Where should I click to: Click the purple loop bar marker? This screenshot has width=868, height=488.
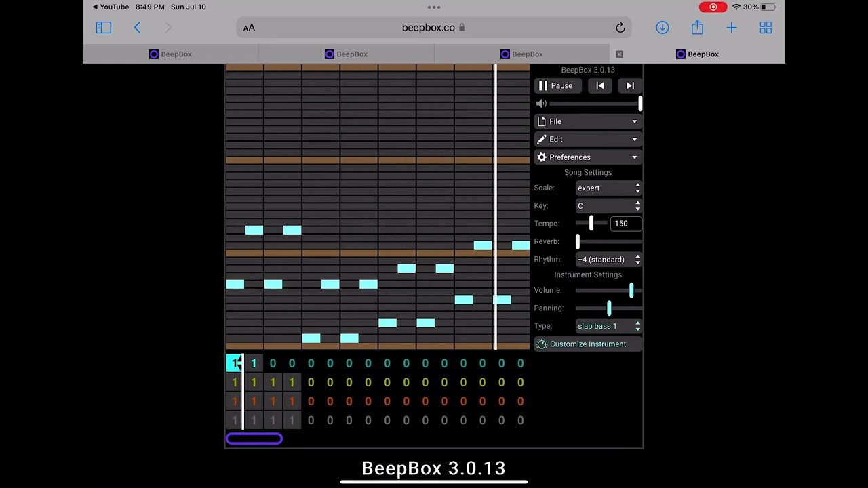click(254, 439)
